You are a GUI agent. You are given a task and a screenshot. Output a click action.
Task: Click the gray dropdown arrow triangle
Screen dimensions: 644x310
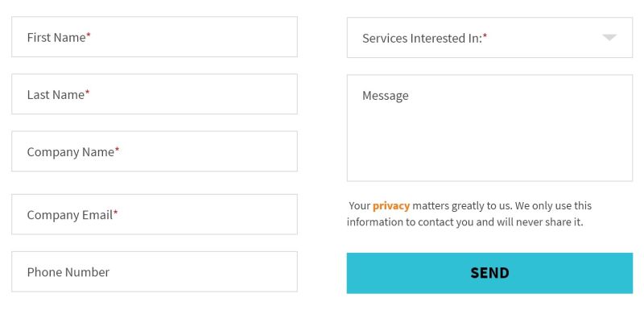pos(609,38)
